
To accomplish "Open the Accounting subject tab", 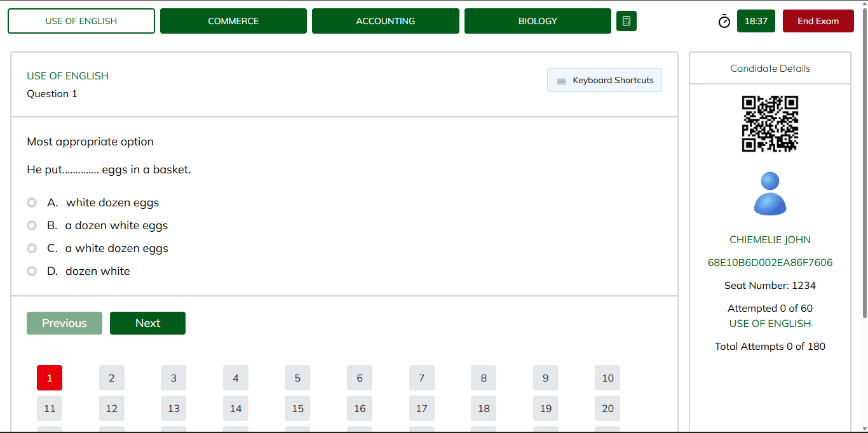I will [385, 21].
